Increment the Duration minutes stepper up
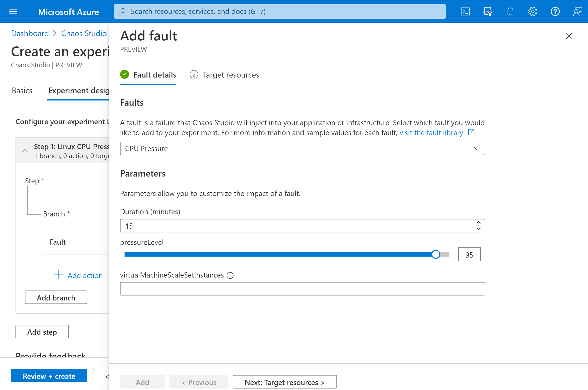Viewport: 588px width, 390px height. coord(478,222)
